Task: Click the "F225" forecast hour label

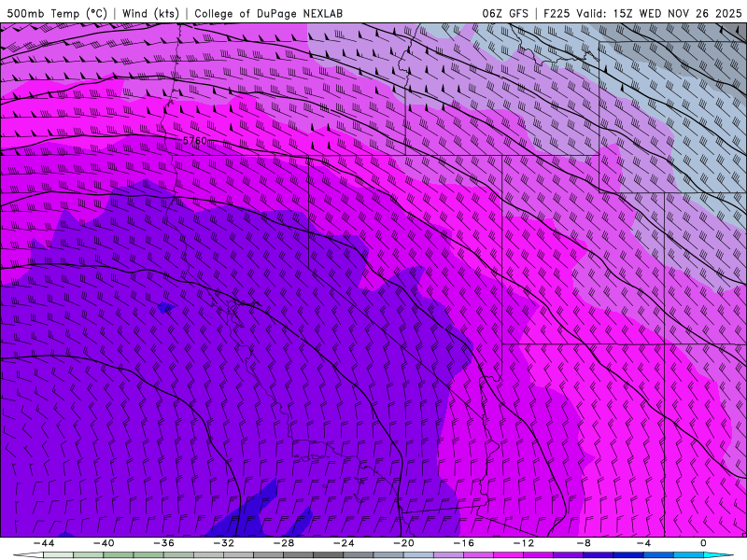Action: pyautogui.click(x=556, y=13)
